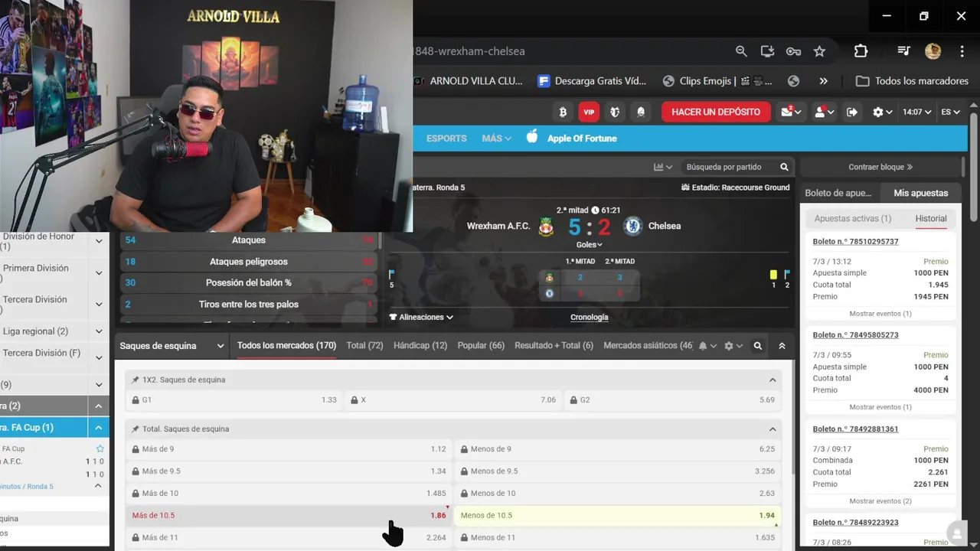Select the Más de 10.5 odds 1.86
The height and width of the screenshot is (551, 980).
click(289, 516)
